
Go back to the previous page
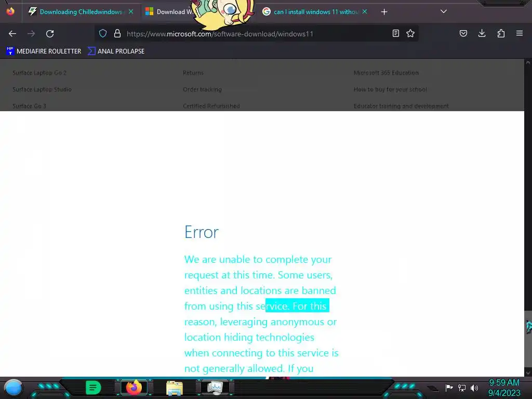click(x=12, y=34)
